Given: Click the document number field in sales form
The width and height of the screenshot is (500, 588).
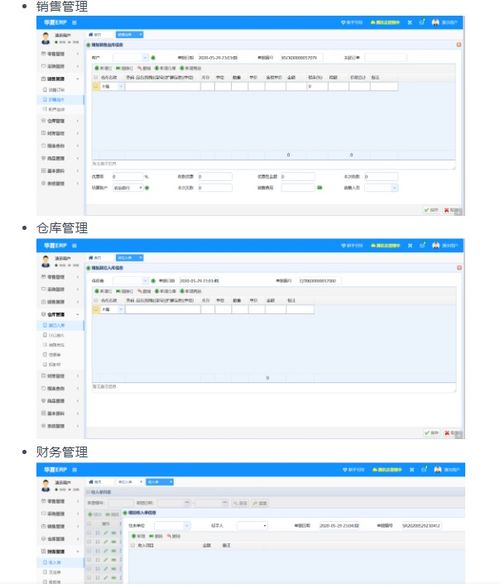Looking at the screenshot, I should 301,58.
